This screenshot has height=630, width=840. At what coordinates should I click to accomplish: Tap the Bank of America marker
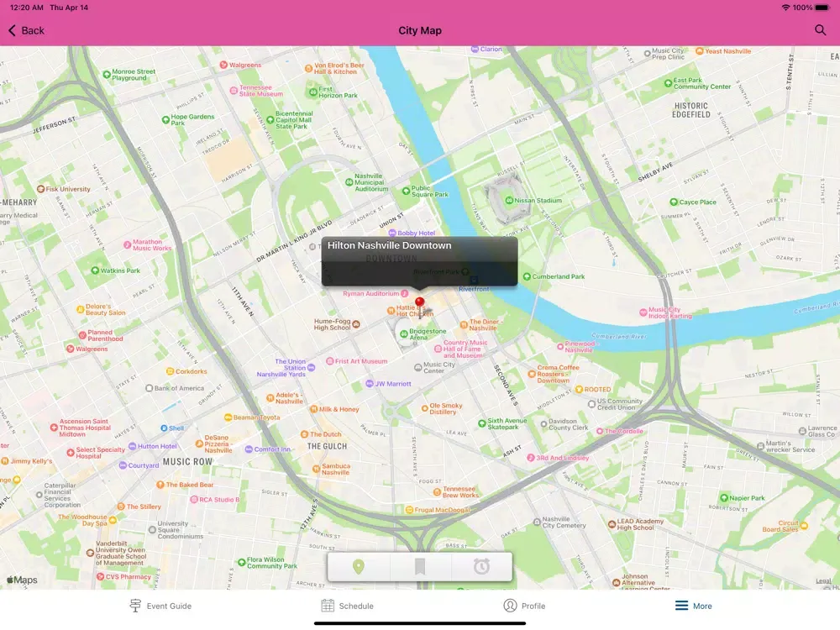point(149,388)
